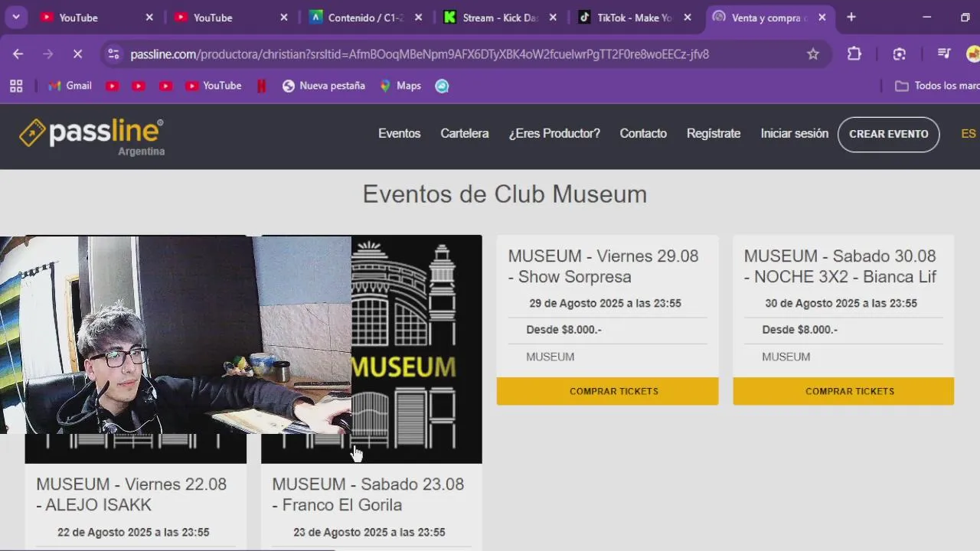This screenshot has height=551, width=980.
Task: Click the webcam overlay of the streamer
Action: [x=175, y=335]
